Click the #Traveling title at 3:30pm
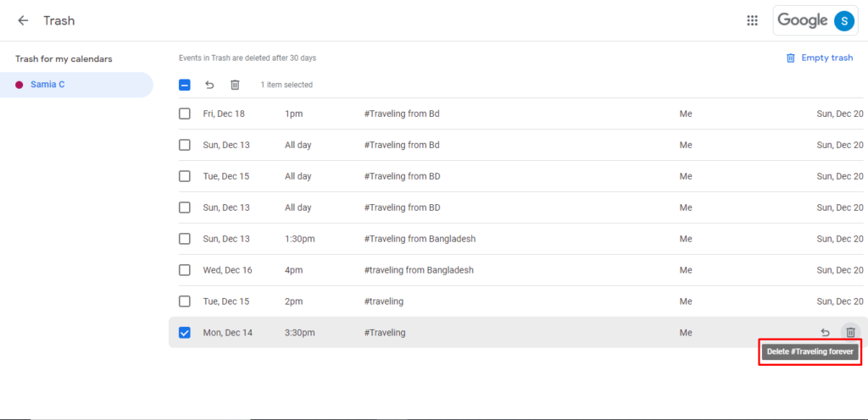Viewport: 868px width, 420px height. pos(385,333)
